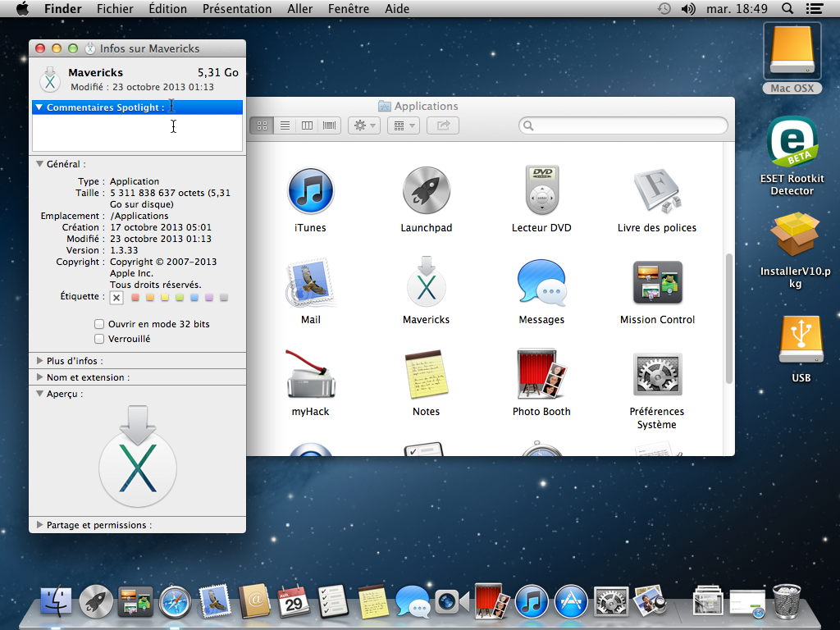The width and height of the screenshot is (840, 630).
Task: Open Finder from the Dock
Action: pos(57,601)
